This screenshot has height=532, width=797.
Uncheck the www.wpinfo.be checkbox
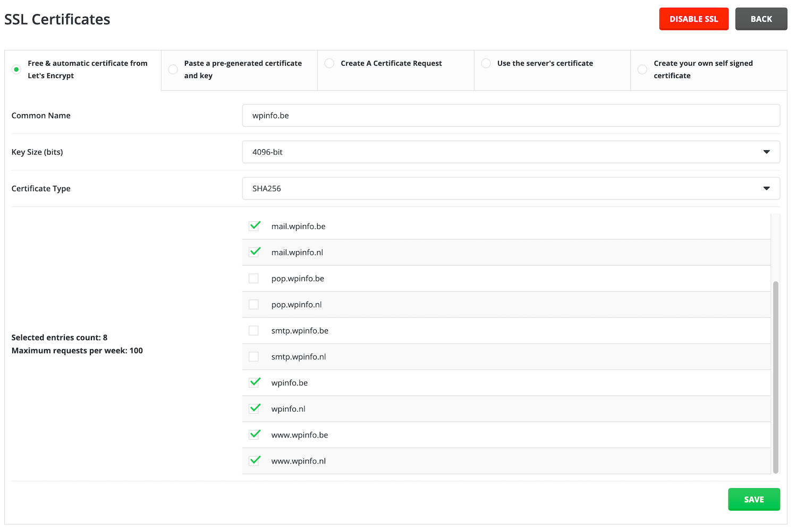pos(254,435)
